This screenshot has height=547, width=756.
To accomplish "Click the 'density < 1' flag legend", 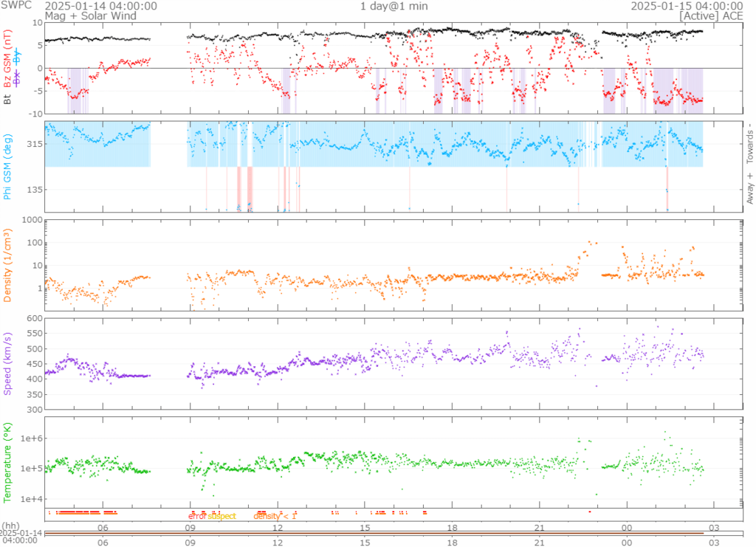I will (275, 516).
